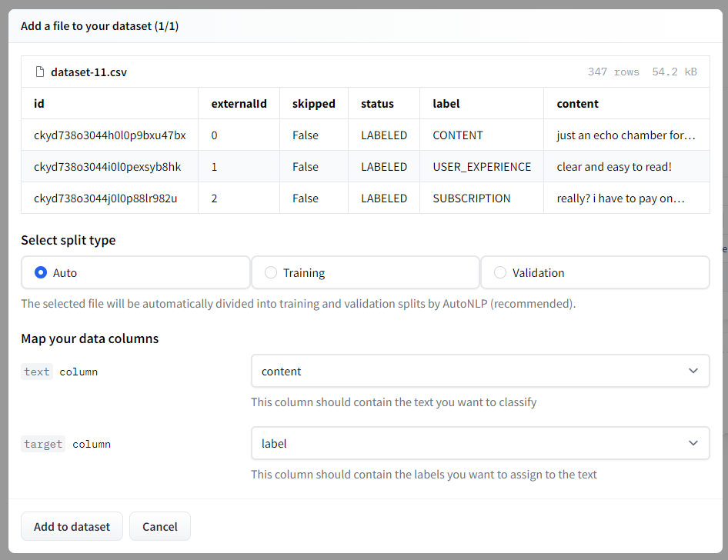Click the chevron arrow on target column selector

pos(693,444)
